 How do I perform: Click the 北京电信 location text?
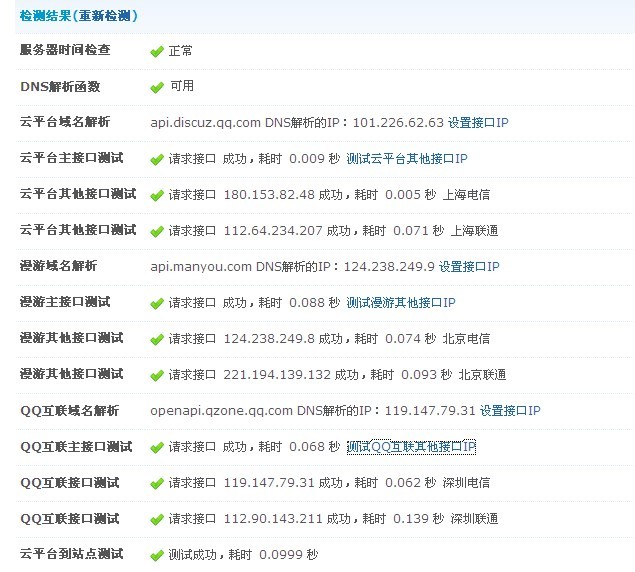click(466, 338)
